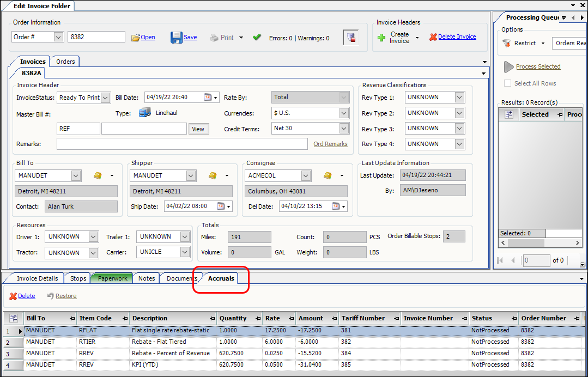Click the Print printer icon
Viewport: 588px width, 377px height.
214,38
